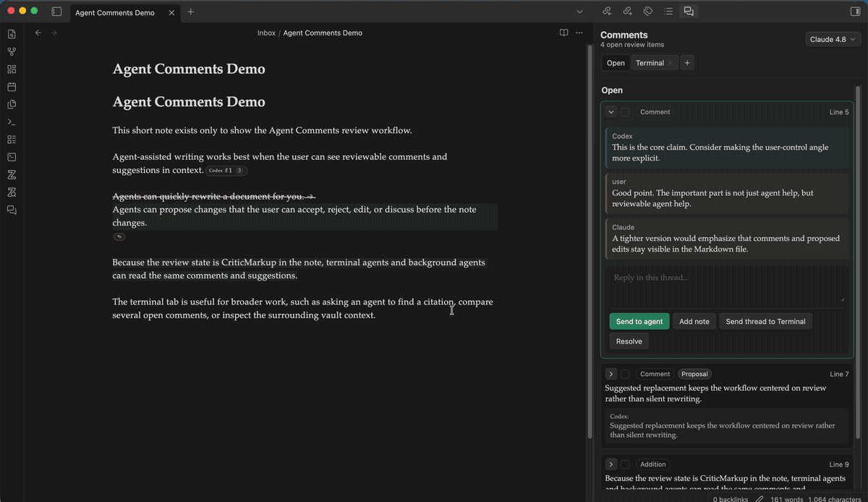Click the '4 open review items' subtitle
This screenshot has height=502, width=868.
632,45
